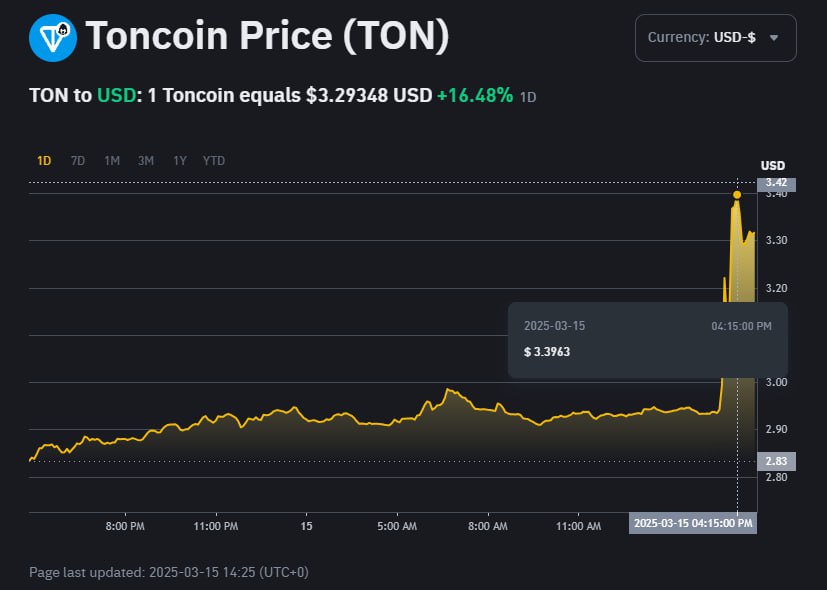Click the Currency dropdown caret arrow
Viewport: 827px width, 590px height.
click(773, 38)
